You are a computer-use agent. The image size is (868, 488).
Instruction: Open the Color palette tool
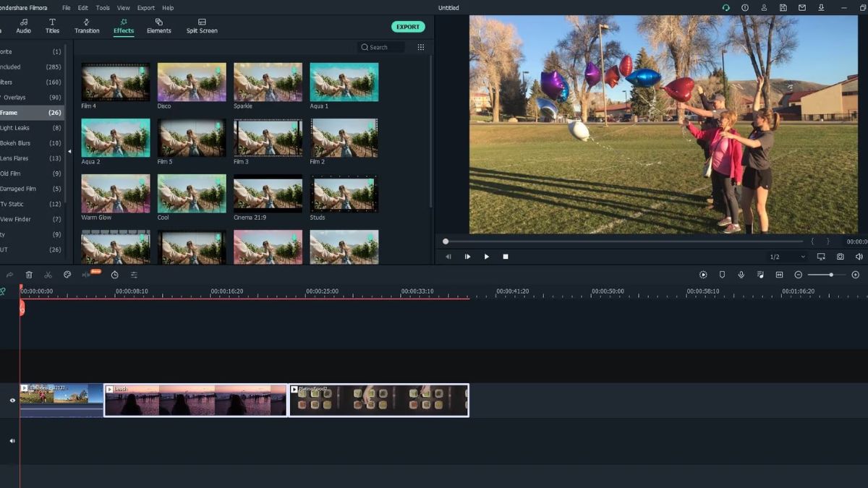67,275
